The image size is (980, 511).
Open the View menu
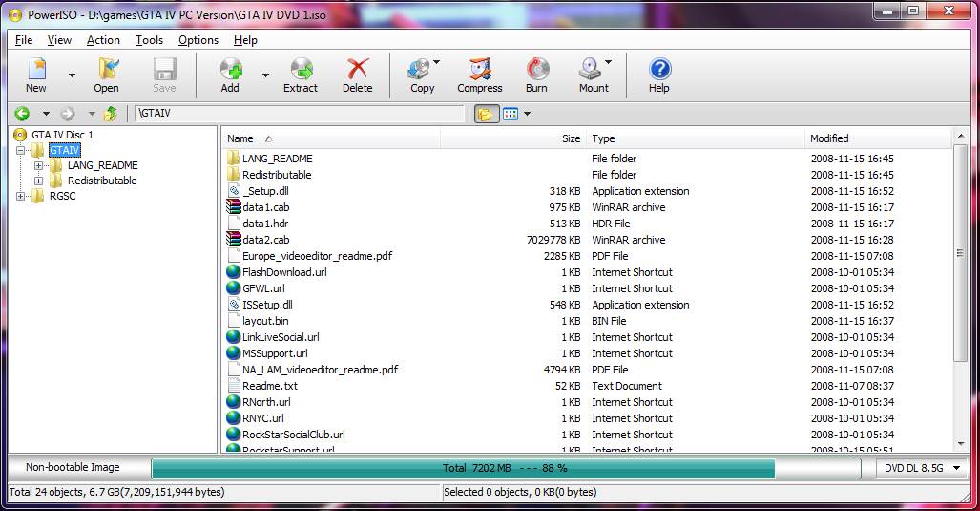[59, 40]
